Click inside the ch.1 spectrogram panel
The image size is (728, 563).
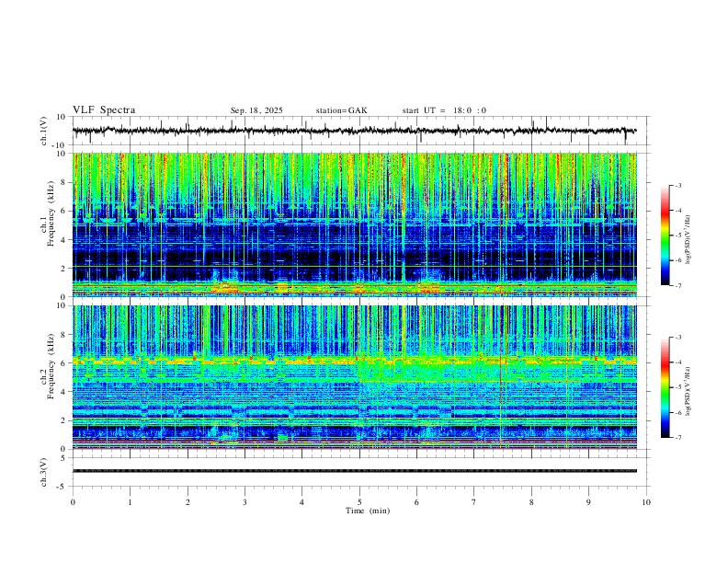[355, 224]
